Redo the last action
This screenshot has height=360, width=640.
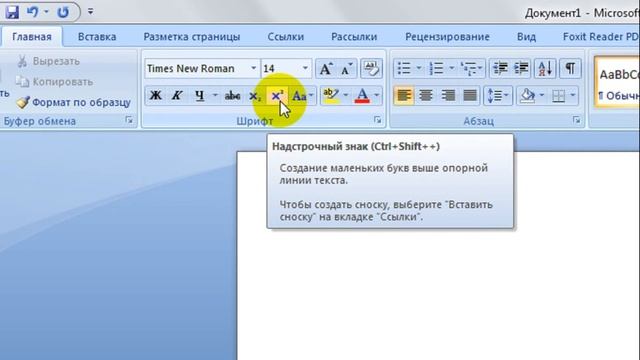[x=63, y=12]
